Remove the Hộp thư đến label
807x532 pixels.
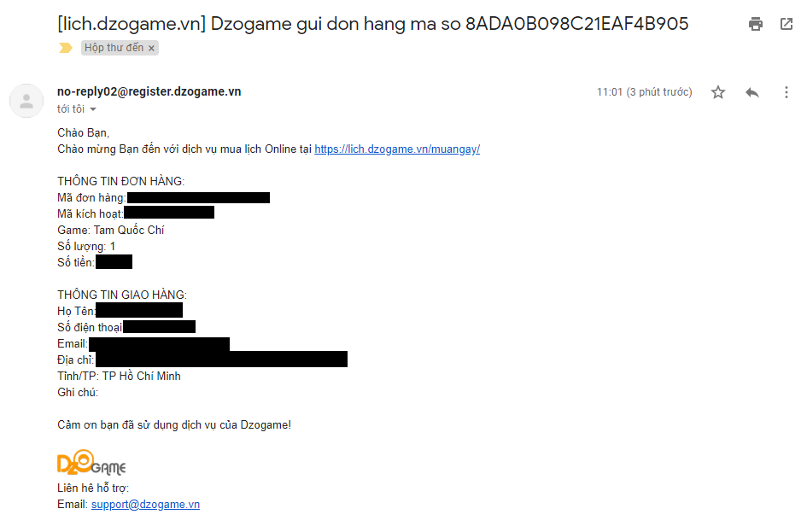(151, 49)
